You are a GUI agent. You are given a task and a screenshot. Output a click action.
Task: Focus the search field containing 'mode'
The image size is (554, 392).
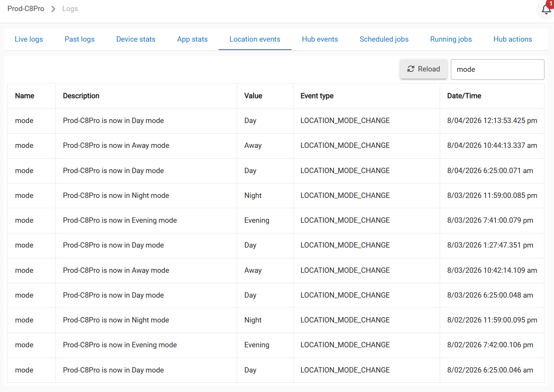click(x=497, y=70)
